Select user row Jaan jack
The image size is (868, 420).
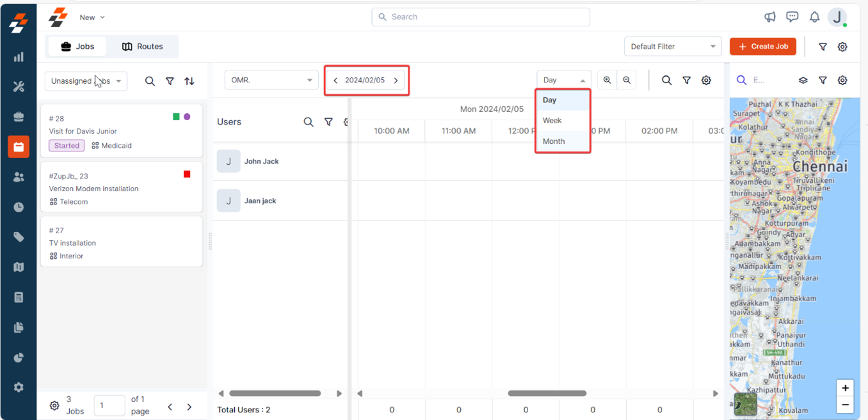point(280,201)
